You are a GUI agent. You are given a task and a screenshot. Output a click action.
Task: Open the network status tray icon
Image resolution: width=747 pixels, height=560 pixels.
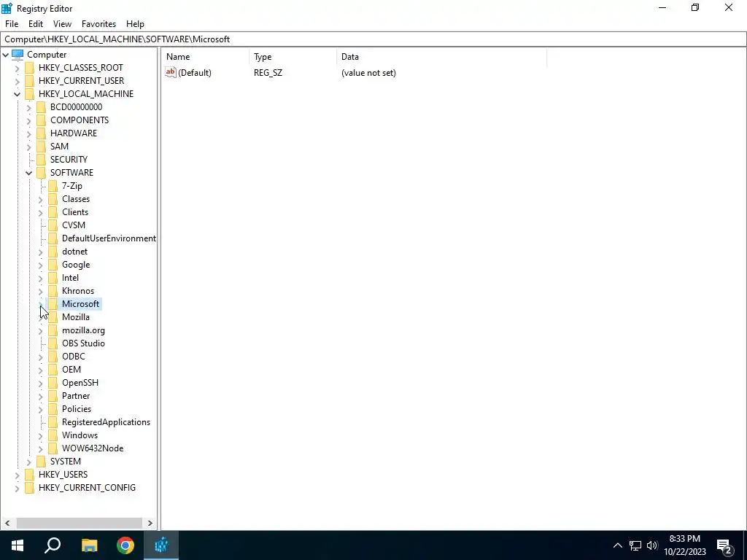pyautogui.click(x=635, y=545)
